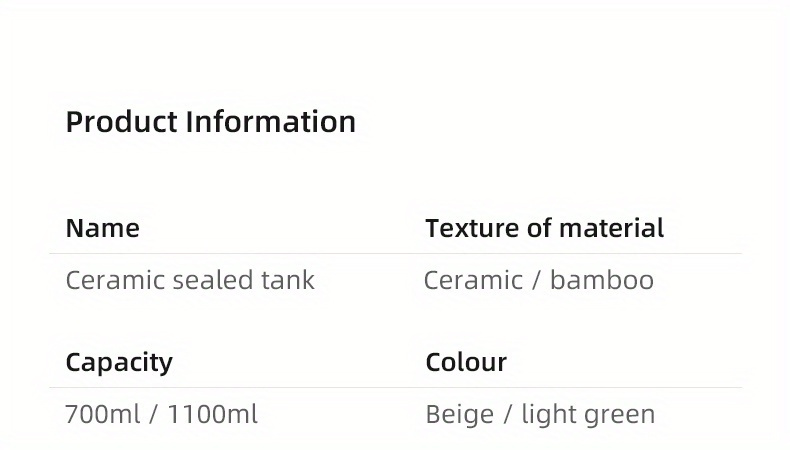Click the "700ml / 1100ml" capacity value
790x450 pixels.
click(x=161, y=414)
